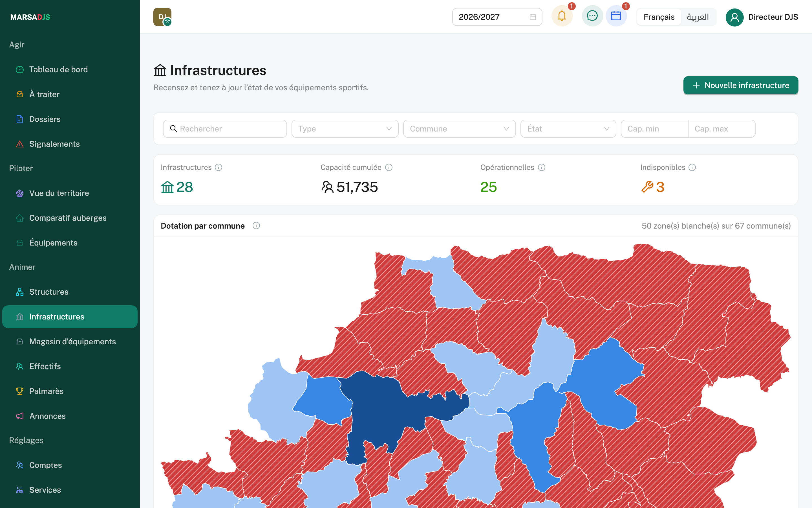Open the Structures page

70,292
